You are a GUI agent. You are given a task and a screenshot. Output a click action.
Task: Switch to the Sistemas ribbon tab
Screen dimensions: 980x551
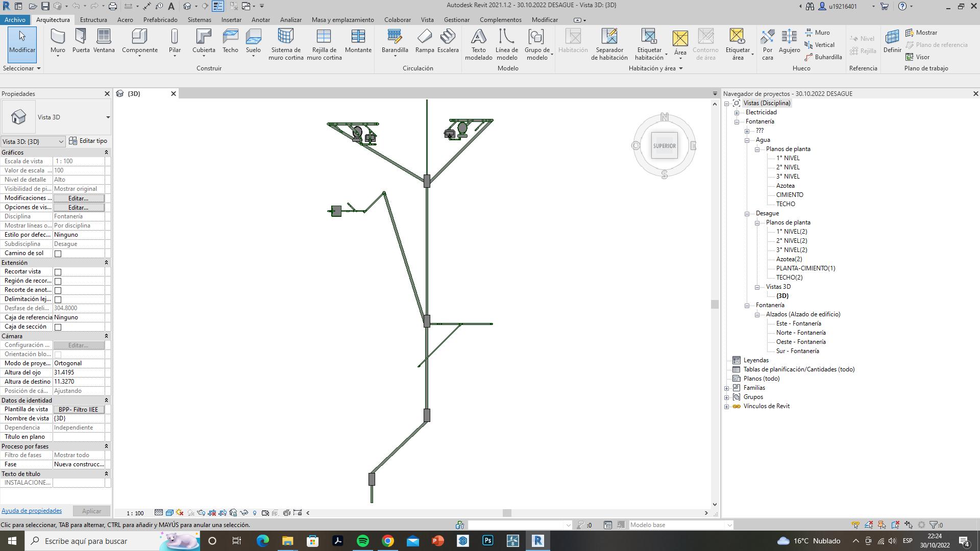199,20
